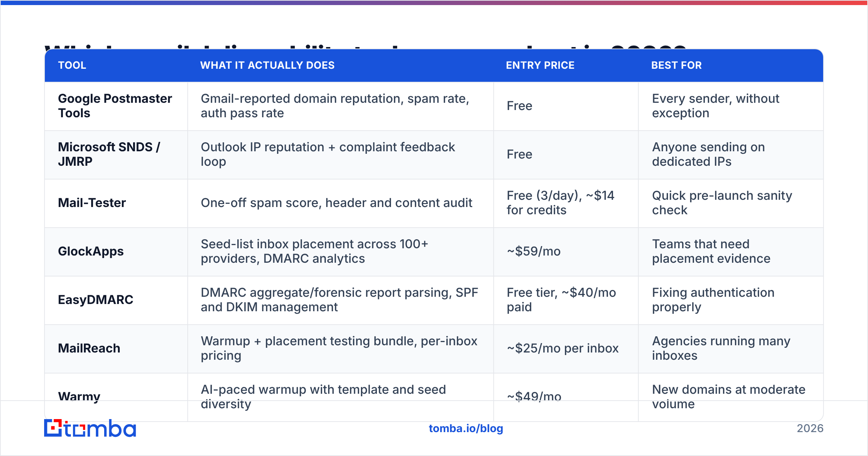This screenshot has height=456, width=868.
Task: Click the 2026 year label
Action: pos(810,428)
